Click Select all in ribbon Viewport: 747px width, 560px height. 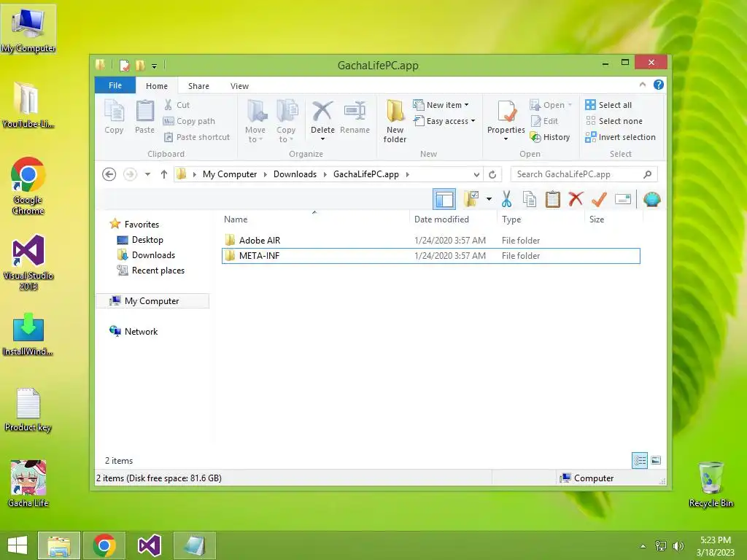click(609, 105)
